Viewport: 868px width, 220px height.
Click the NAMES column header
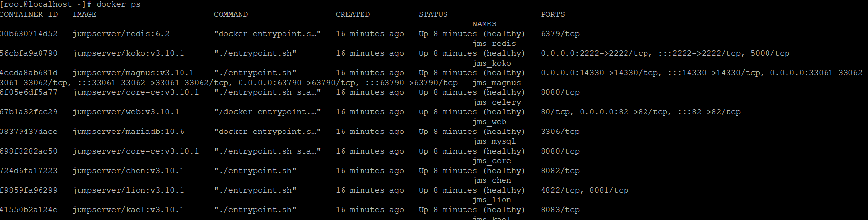click(484, 24)
